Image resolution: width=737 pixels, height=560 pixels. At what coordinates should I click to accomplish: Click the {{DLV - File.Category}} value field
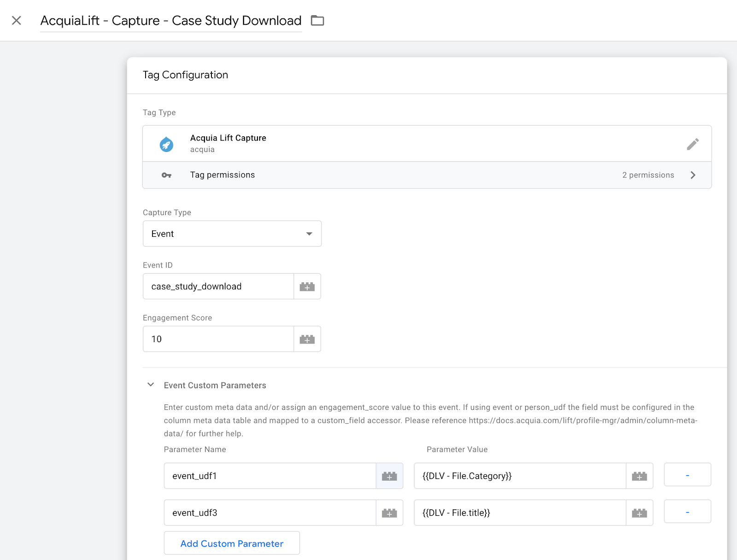[x=520, y=476]
